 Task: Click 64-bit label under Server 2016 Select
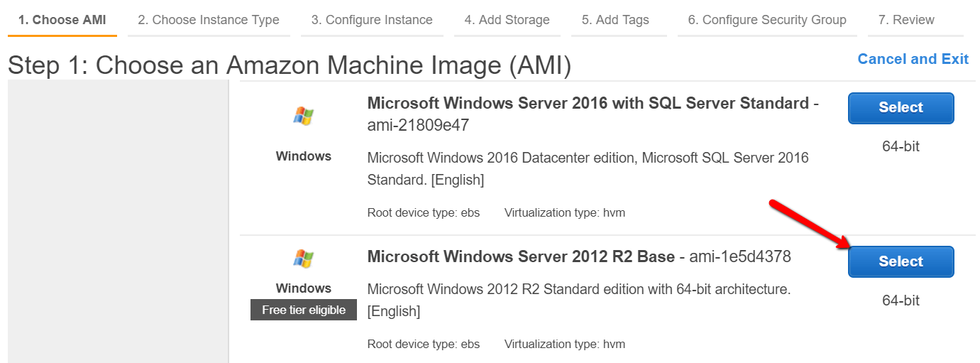tap(901, 147)
